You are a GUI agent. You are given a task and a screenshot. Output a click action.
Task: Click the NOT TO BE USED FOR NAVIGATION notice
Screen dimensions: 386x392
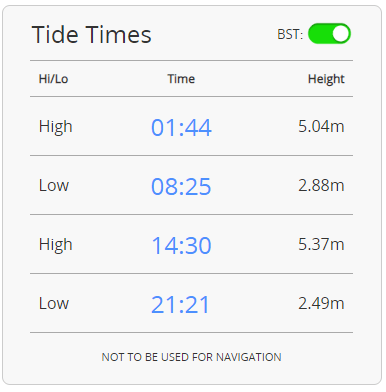pos(191,357)
